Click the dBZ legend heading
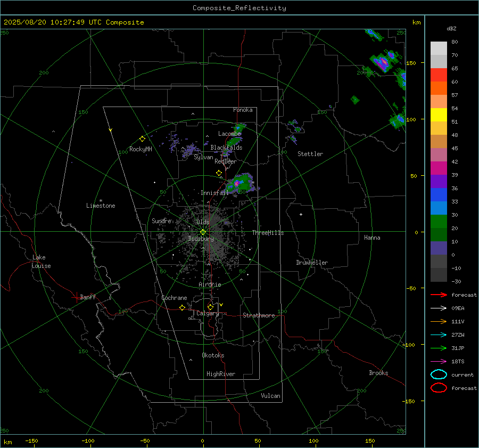Screen dimensions: 479x448 (x=451, y=29)
